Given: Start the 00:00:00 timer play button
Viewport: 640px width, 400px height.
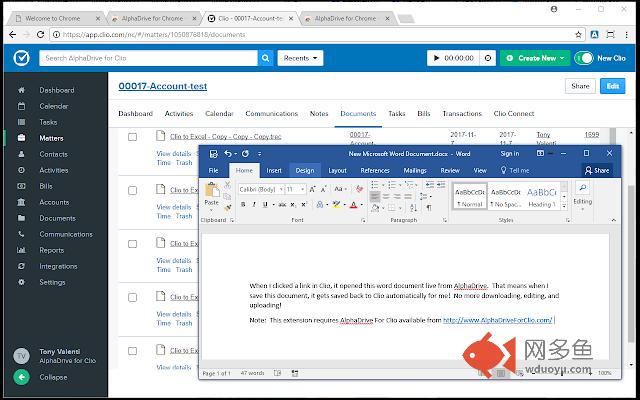Looking at the screenshot, I should coord(436,58).
